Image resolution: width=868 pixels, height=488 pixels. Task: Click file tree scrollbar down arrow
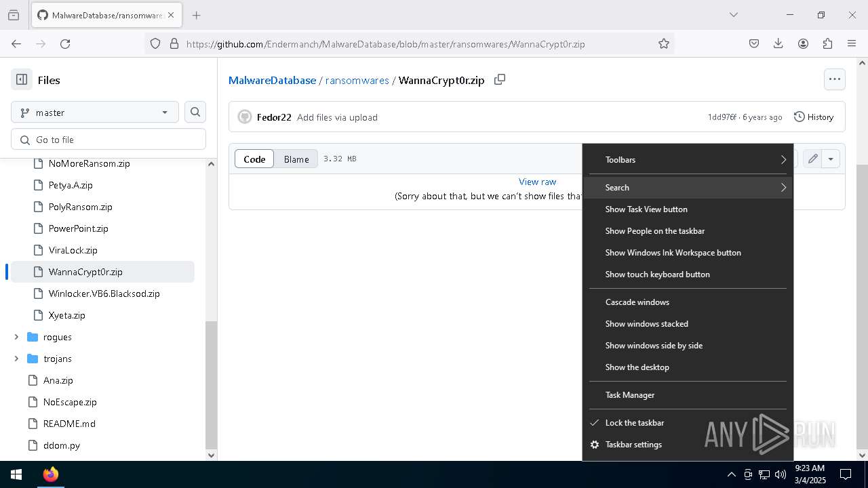tap(211, 455)
